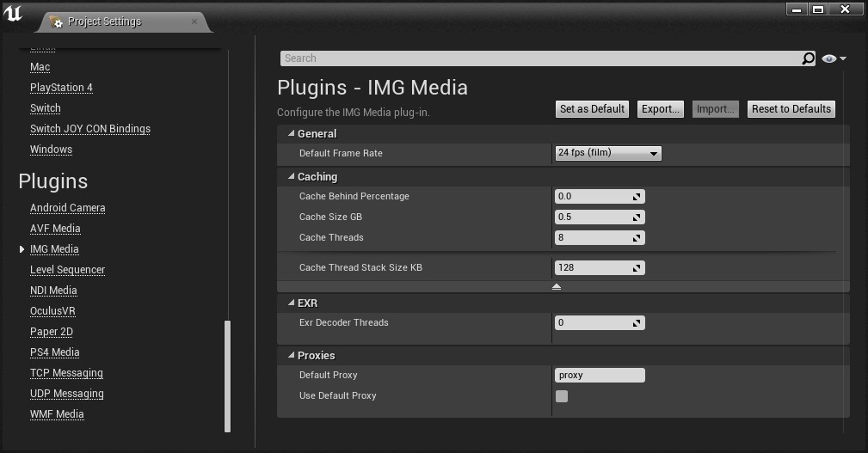Collapse the Caching section
The height and width of the screenshot is (453, 868).
point(291,176)
